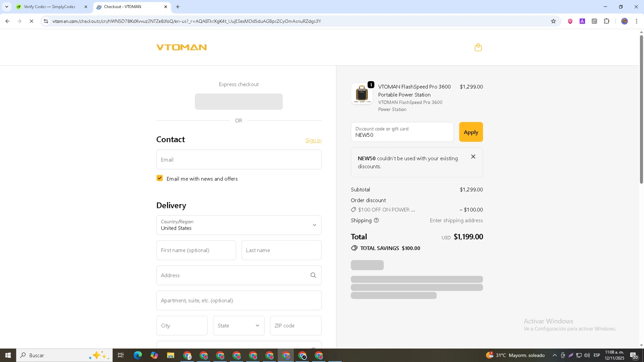This screenshot has height=362, width=644.
Task: Open Task View on the taskbar
Action: click(x=121, y=355)
